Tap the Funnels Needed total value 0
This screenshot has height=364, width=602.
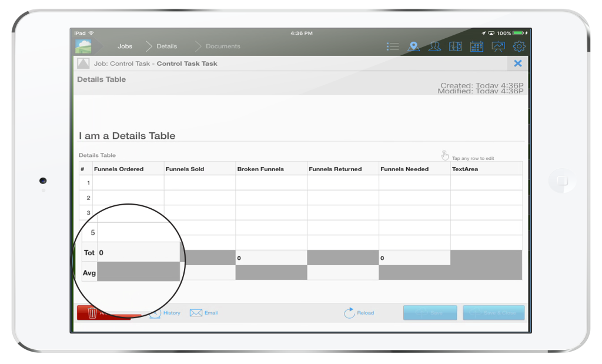(382, 258)
